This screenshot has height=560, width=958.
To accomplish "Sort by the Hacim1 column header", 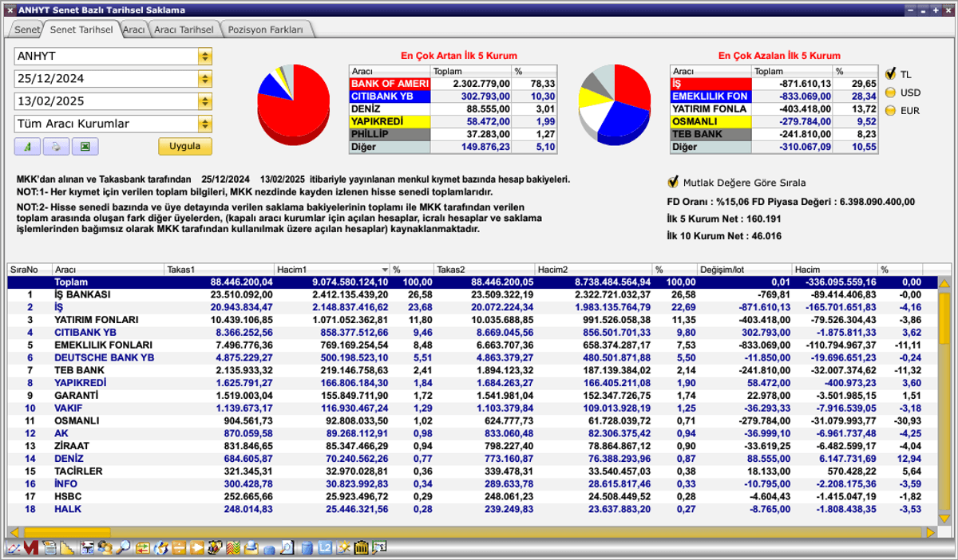I will [x=332, y=270].
